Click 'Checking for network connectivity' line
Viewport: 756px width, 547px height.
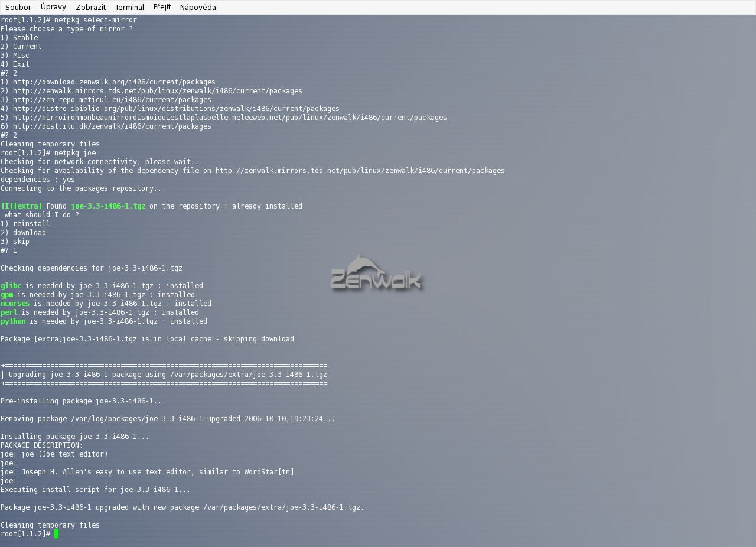coord(102,162)
